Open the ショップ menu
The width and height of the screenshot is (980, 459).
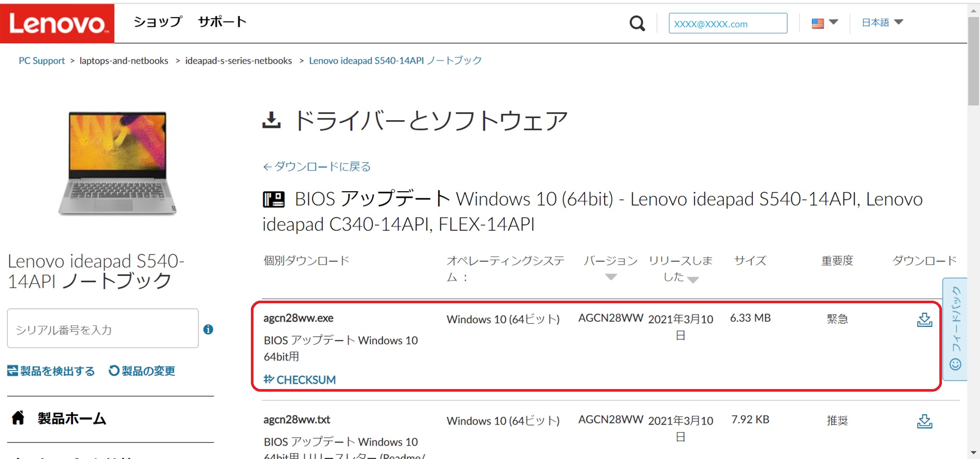point(158,22)
